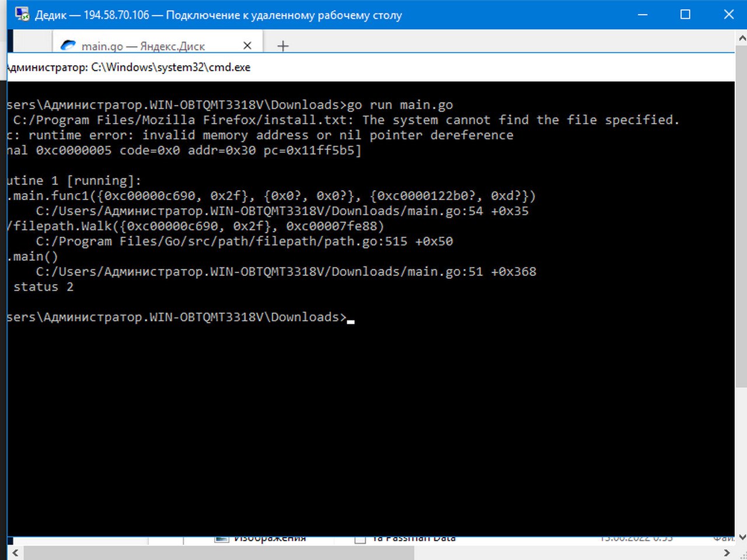Viewport: 747px width, 560px height.
Task: Click the vertical scrollbar thumb
Action: point(742,216)
